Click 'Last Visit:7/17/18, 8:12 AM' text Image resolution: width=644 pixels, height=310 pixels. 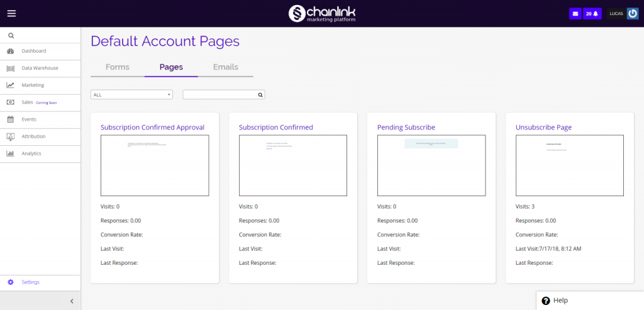[548, 249]
